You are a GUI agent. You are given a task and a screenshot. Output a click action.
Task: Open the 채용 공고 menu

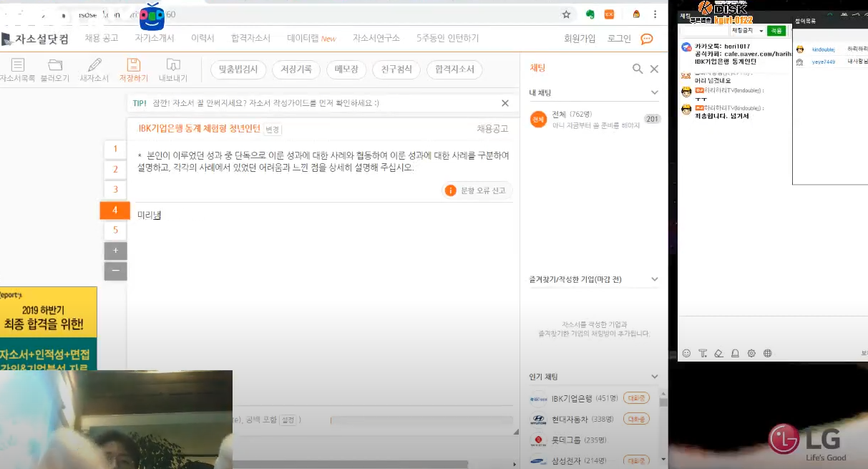[102, 39]
